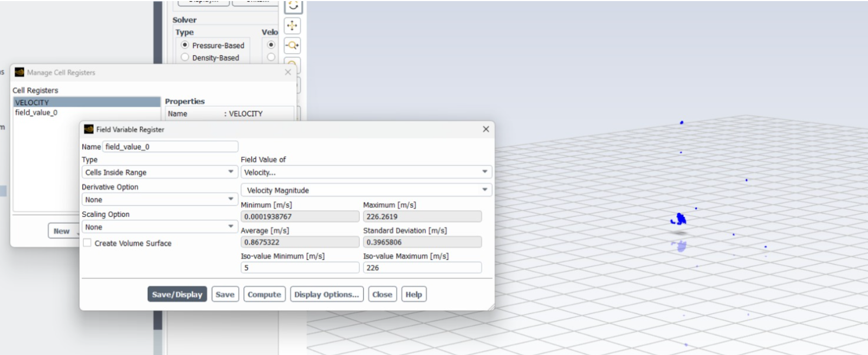Click the Compute button

tap(264, 294)
